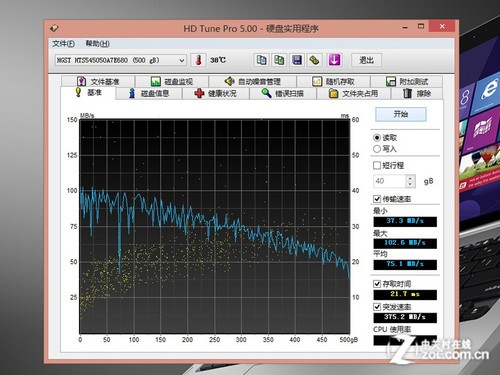
Task: Click the save floppy disk icon
Action: [297, 60]
